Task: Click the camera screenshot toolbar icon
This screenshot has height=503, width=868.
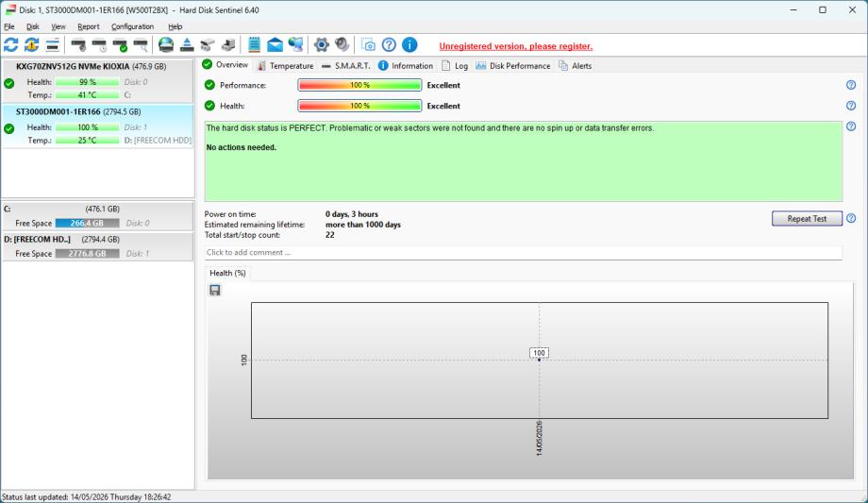Action: pyautogui.click(x=368, y=45)
